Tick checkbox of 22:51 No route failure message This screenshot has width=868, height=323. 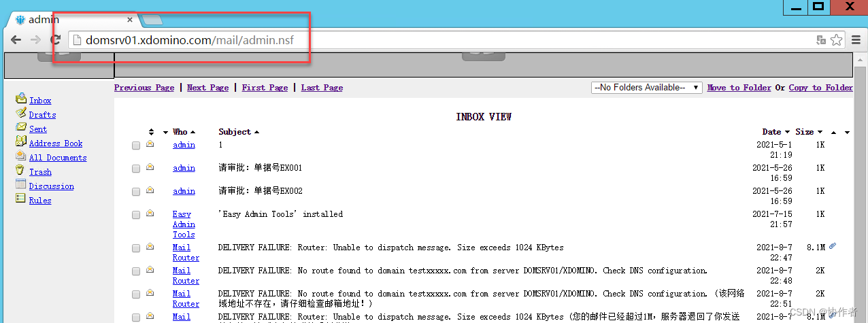tap(136, 294)
